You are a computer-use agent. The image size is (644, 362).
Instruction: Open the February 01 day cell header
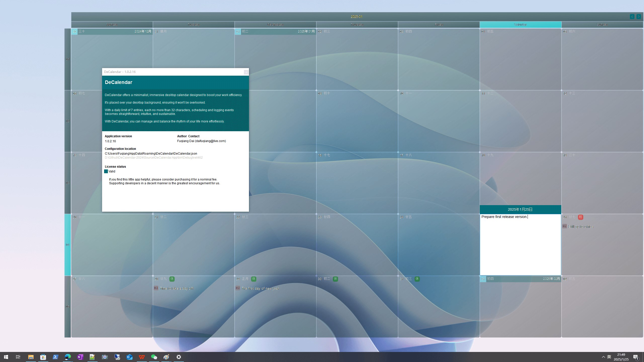click(x=520, y=279)
